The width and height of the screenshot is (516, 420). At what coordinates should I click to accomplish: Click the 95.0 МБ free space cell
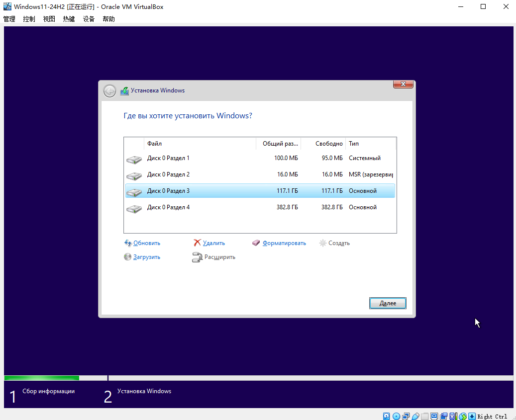coord(332,158)
